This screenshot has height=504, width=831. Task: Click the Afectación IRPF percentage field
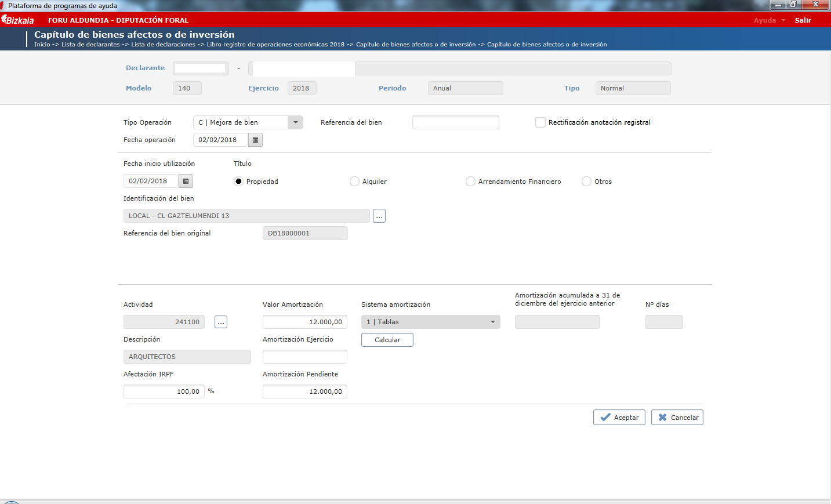click(164, 391)
